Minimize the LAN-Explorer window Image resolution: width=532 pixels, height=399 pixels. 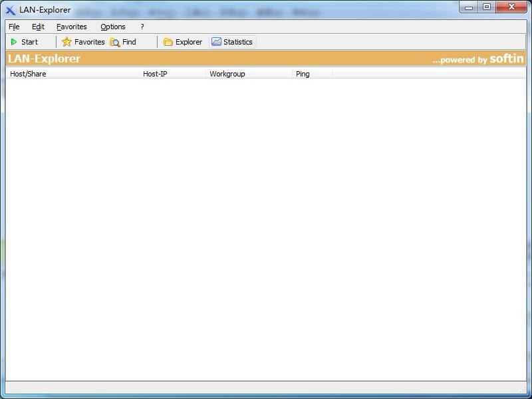469,7
